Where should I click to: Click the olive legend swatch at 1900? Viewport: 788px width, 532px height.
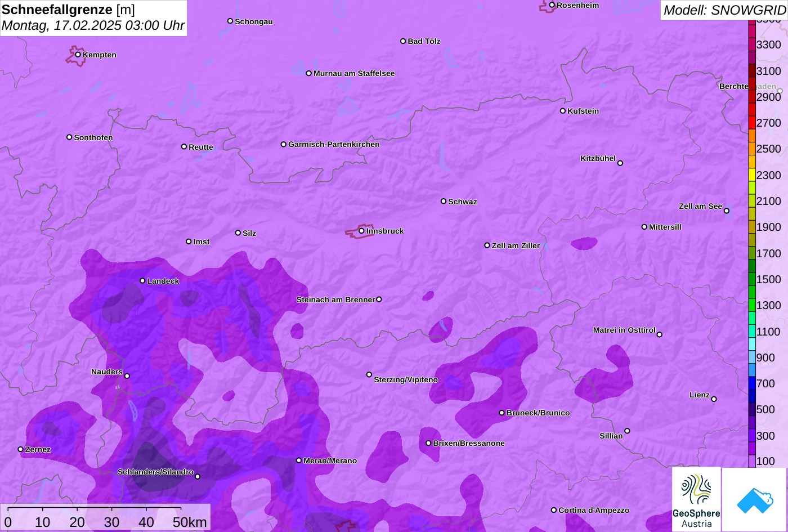(751, 227)
